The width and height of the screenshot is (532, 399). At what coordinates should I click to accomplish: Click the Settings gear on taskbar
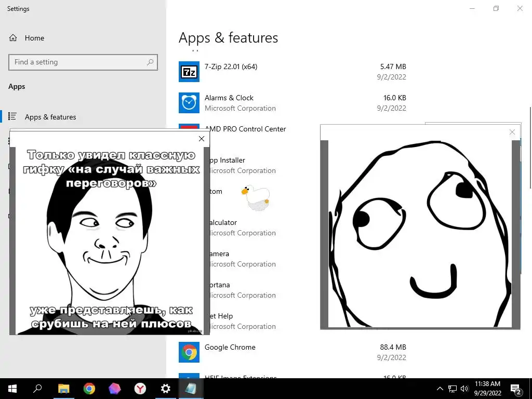click(165, 389)
